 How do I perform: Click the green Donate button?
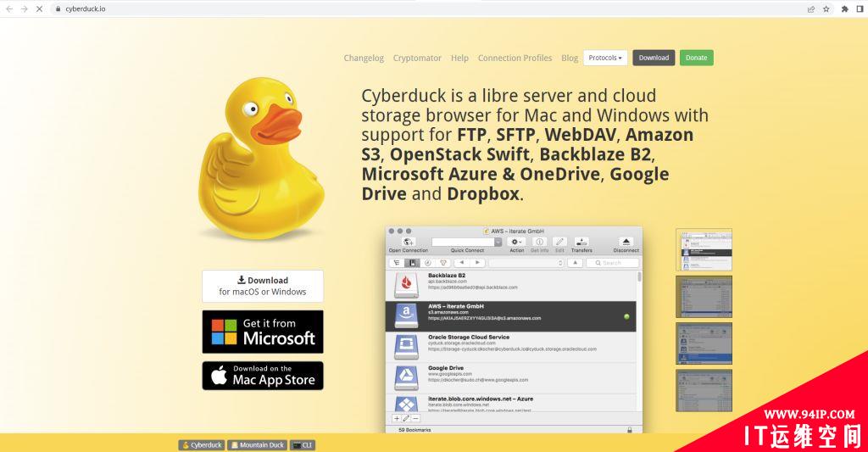point(697,58)
